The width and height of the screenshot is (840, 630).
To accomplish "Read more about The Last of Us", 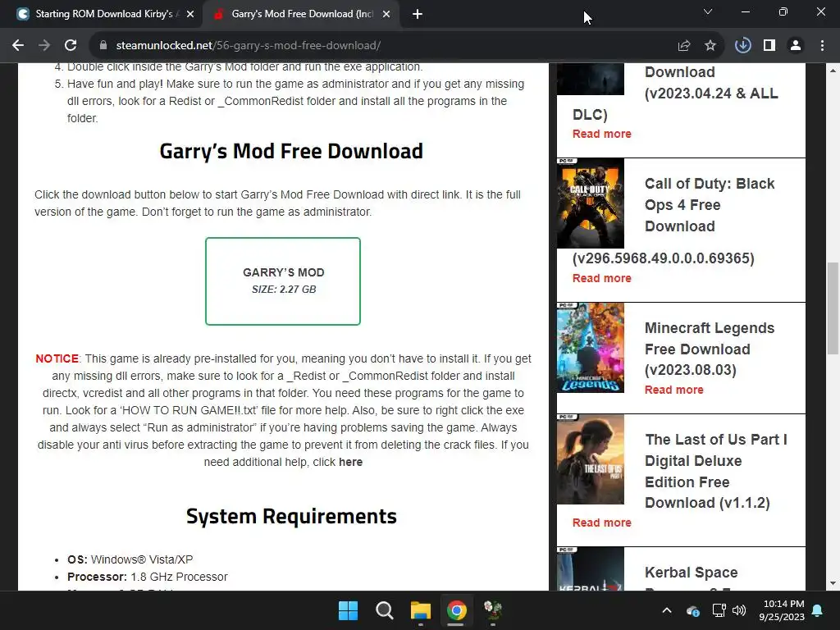I will pos(601,523).
